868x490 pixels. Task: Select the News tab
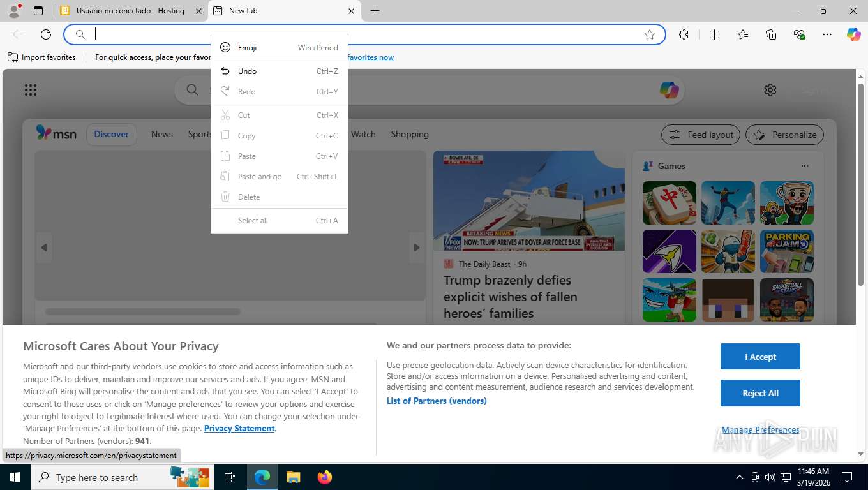pos(162,134)
